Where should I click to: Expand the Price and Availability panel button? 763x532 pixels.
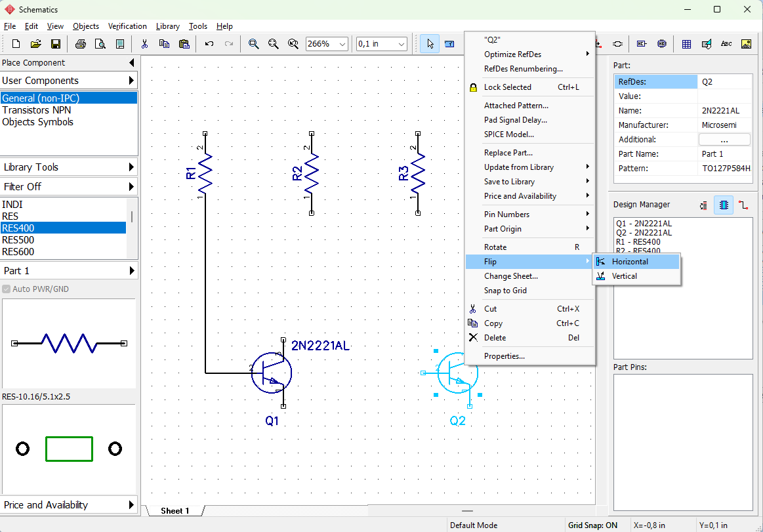[x=69, y=504]
